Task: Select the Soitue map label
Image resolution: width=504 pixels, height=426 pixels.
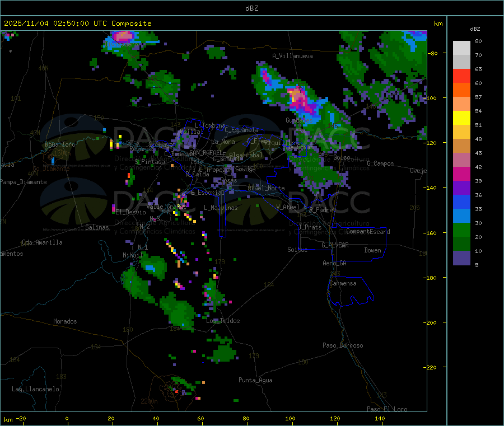Action: tap(297, 250)
